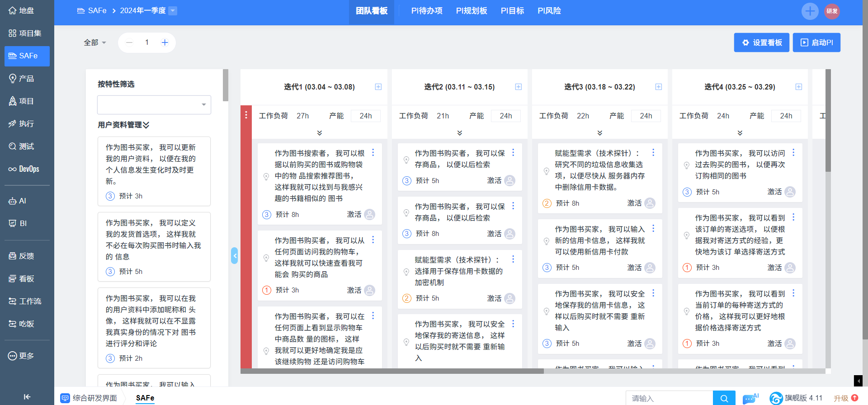Open the 按特性筛选 dropdown box
Viewport: 868px width, 405px height.
[154, 105]
